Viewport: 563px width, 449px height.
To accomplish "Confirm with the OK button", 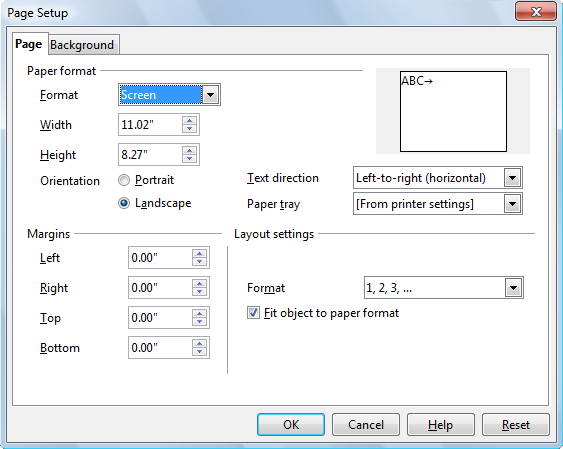I will [291, 425].
